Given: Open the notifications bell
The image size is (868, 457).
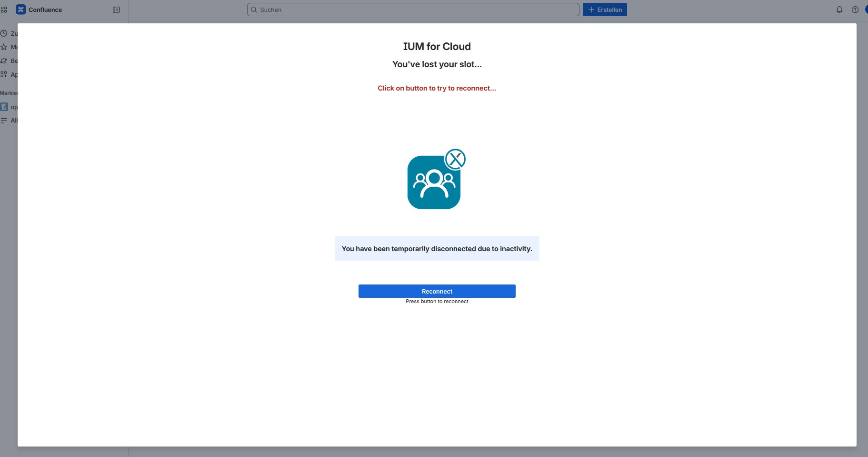Looking at the screenshot, I should pyautogui.click(x=839, y=10).
